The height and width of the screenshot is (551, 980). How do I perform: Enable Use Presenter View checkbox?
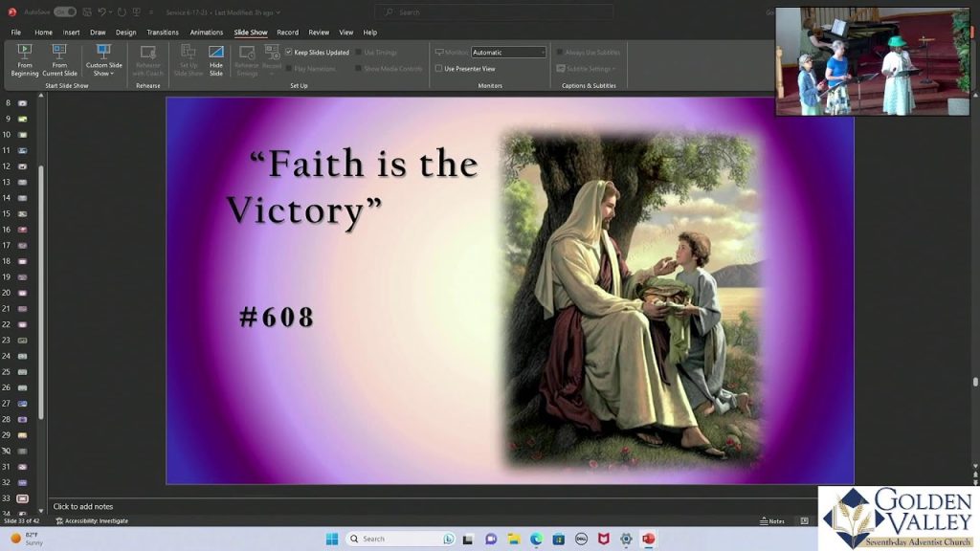click(x=465, y=69)
